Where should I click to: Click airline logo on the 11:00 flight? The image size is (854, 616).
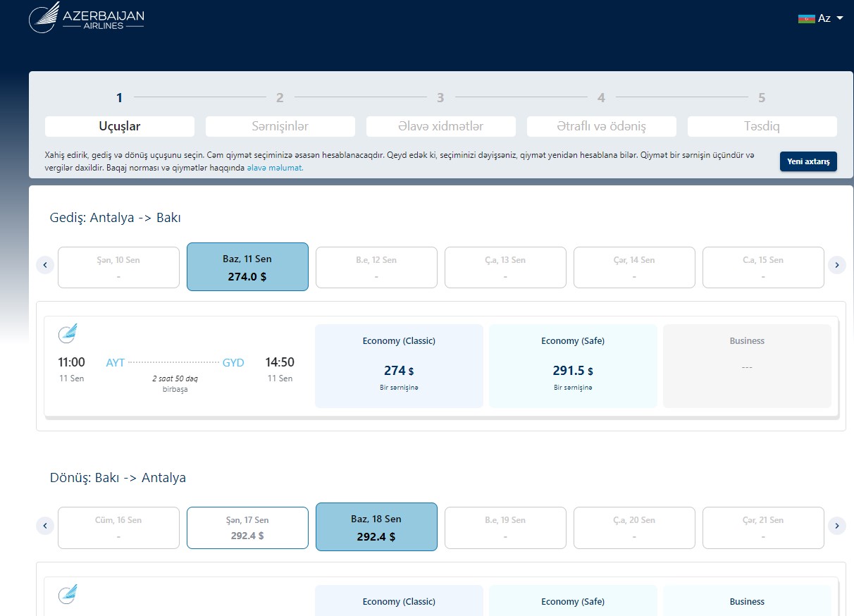68,333
